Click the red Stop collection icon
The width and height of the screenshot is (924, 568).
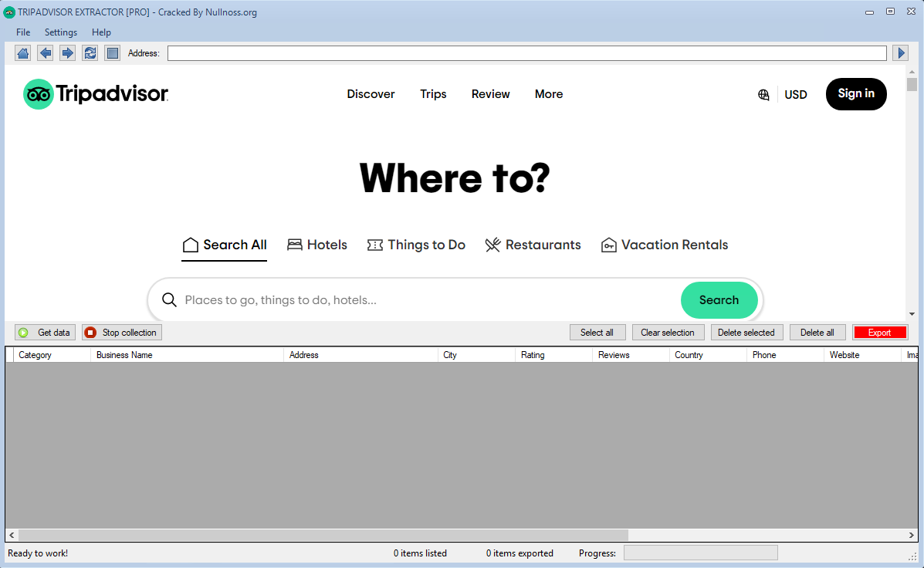click(90, 333)
